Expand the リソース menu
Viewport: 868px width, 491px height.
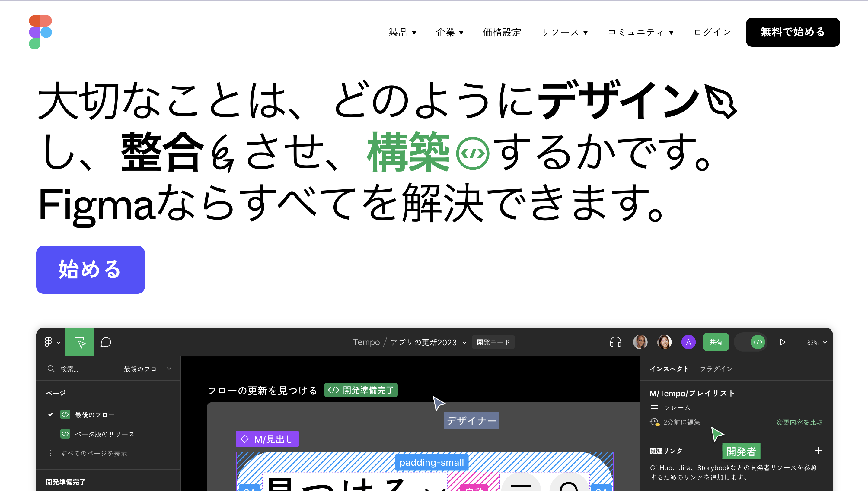[x=565, y=32]
